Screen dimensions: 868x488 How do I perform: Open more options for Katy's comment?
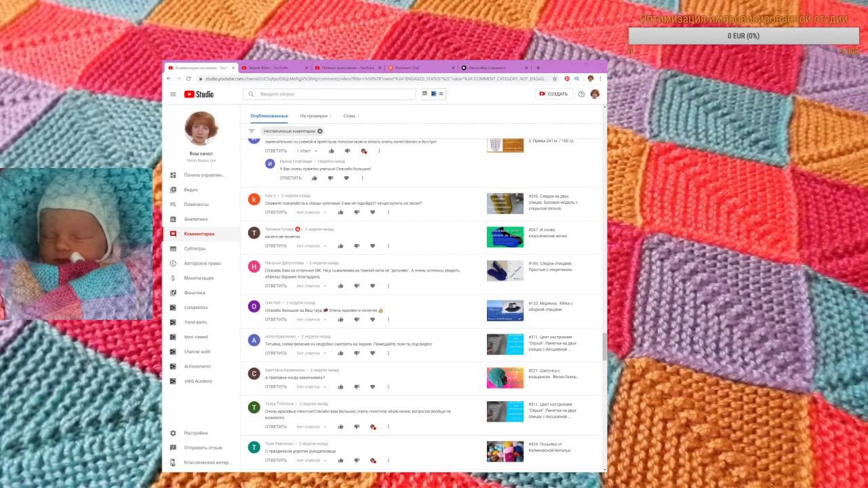[389, 212]
